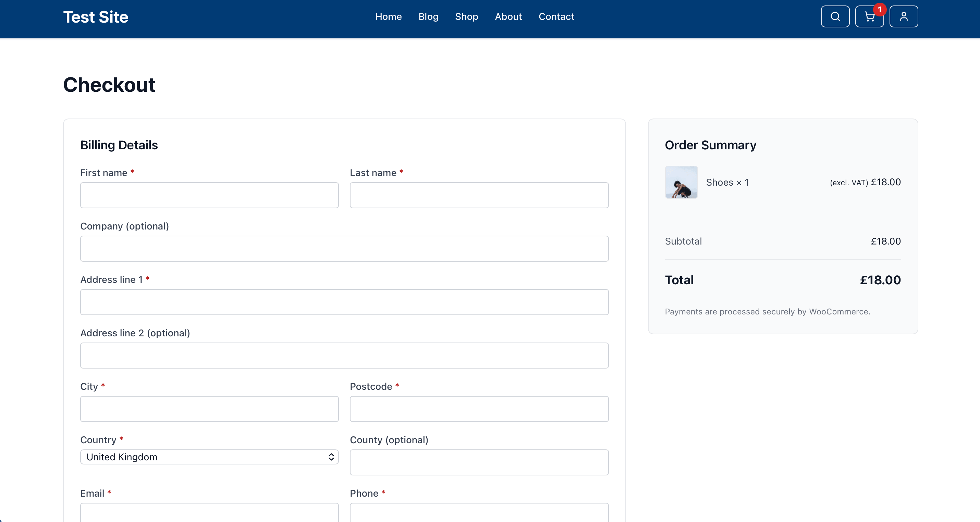Open the user account icon
This screenshot has width=980, height=522.
(904, 16)
